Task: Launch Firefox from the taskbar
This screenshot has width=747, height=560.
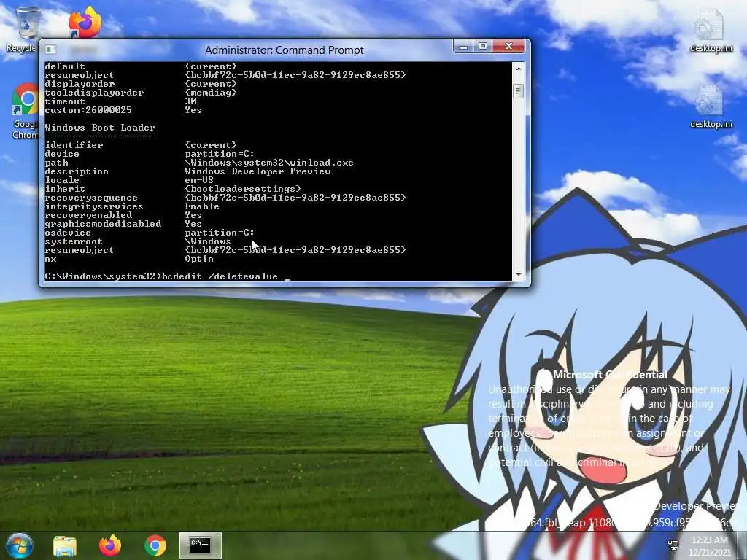Action: pyautogui.click(x=110, y=545)
